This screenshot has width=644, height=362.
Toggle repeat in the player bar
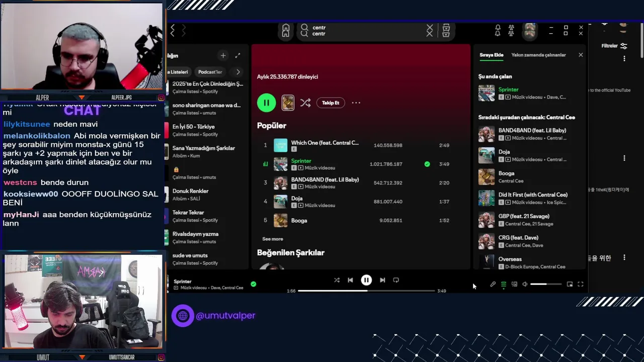coord(396,280)
